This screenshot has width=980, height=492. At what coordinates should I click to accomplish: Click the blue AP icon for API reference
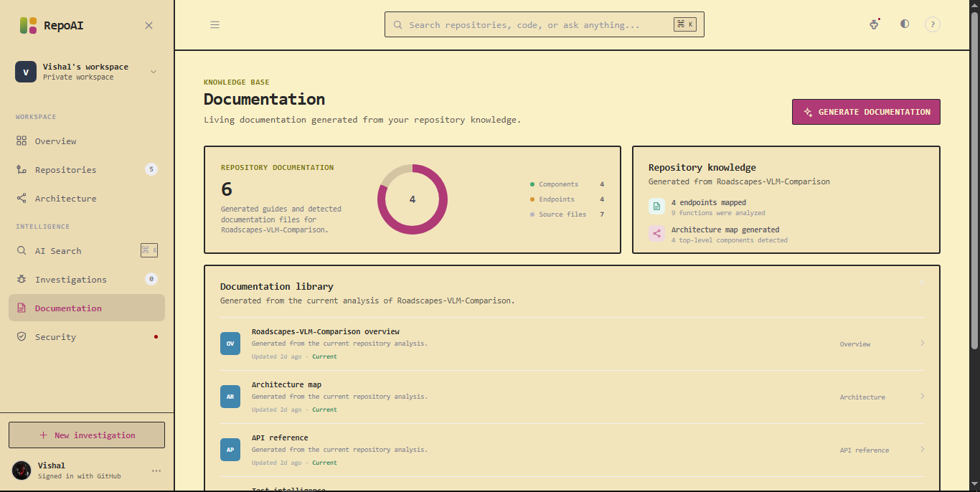tap(230, 450)
